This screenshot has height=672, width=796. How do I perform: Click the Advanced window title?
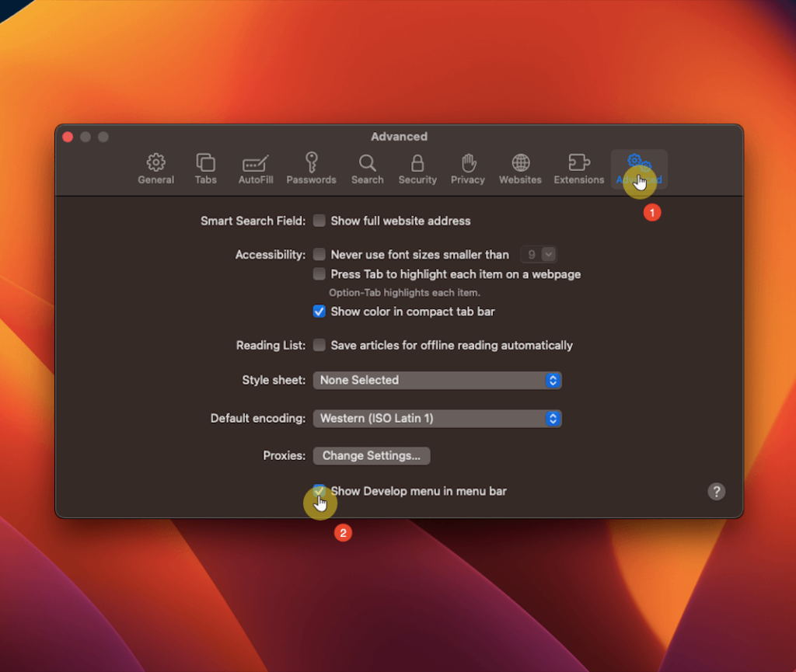coord(399,137)
